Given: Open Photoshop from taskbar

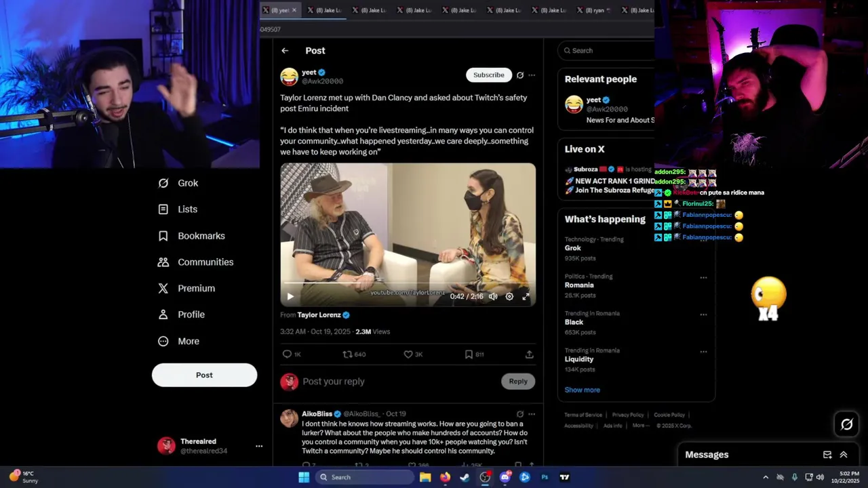Looking at the screenshot, I should (545, 477).
